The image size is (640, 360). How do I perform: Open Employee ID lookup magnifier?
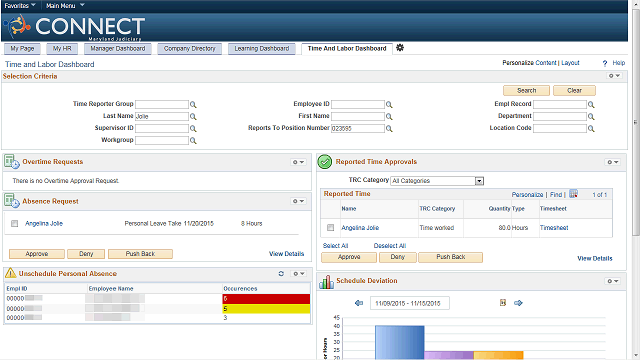[389, 104]
